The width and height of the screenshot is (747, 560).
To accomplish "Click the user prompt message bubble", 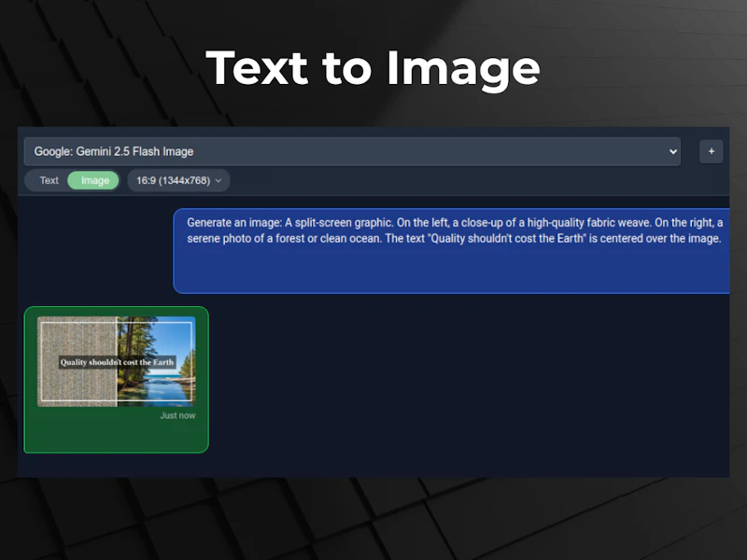I will tap(451, 251).
